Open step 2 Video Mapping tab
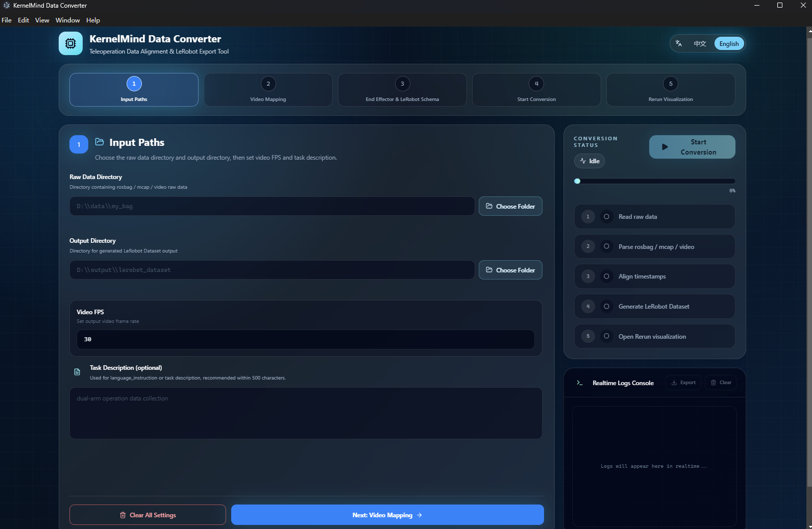The height and width of the screenshot is (529, 812). click(268, 90)
